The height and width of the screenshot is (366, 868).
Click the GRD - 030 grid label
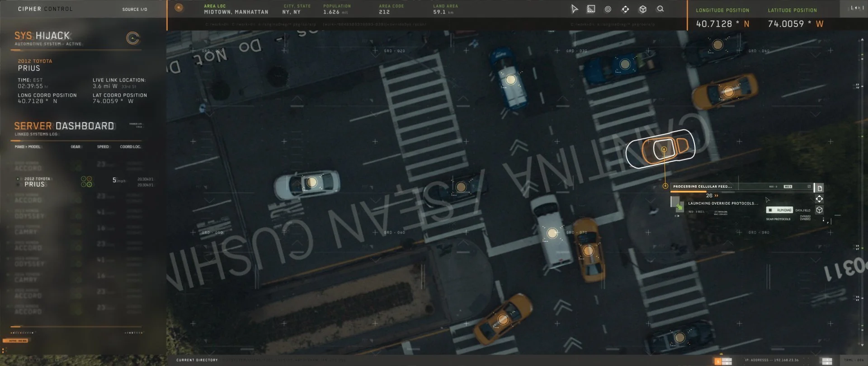576,51
